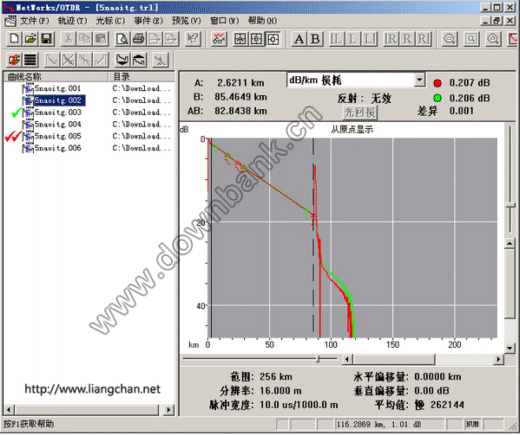Image resolution: width=520 pixels, height=435 pixels.
Task: Click the middle zoom magnifier icon
Action: click(x=471, y=39)
